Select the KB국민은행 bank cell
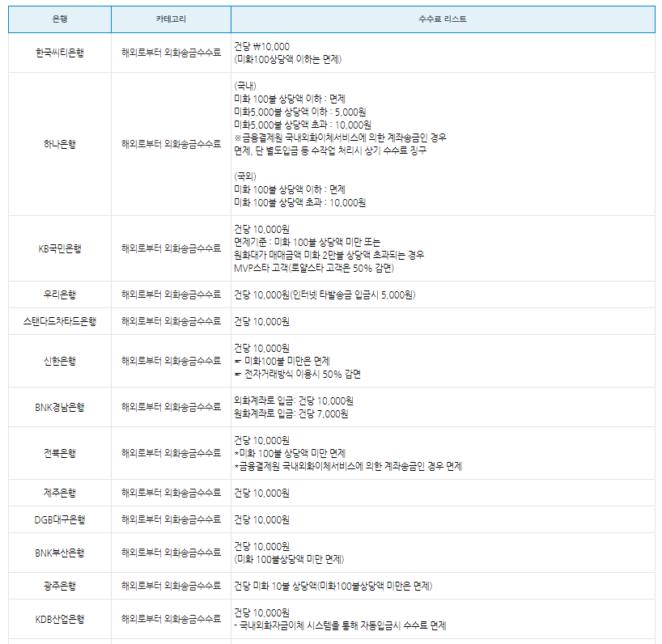Image resolution: width=662 pixels, height=644 pixels. click(60, 248)
